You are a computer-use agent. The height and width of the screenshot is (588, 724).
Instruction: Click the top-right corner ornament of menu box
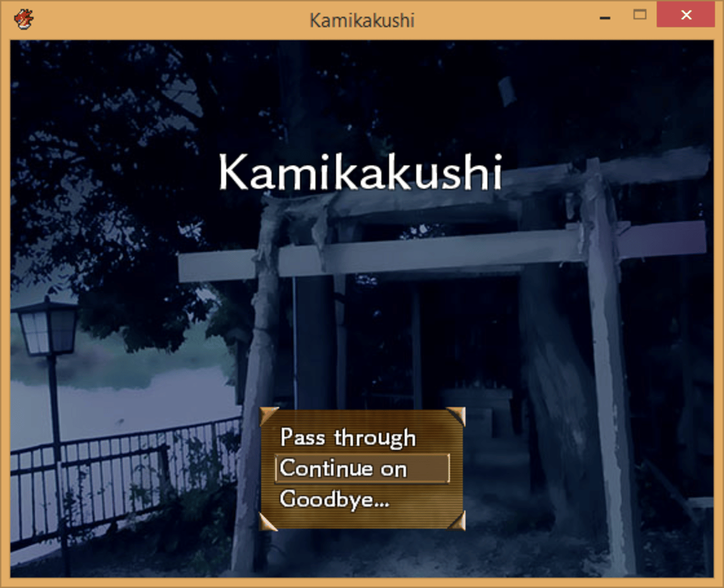point(456,415)
